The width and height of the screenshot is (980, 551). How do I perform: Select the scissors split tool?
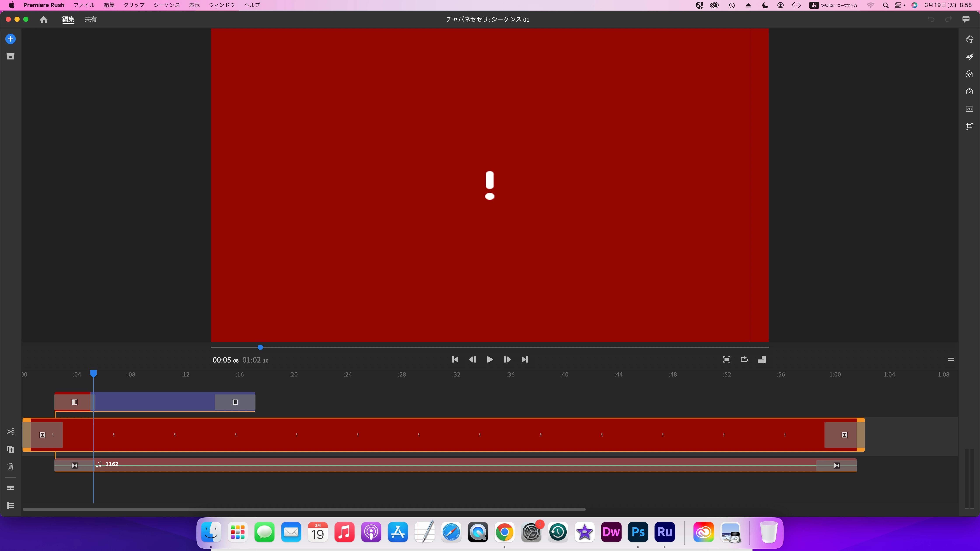(x=10, y=432)
